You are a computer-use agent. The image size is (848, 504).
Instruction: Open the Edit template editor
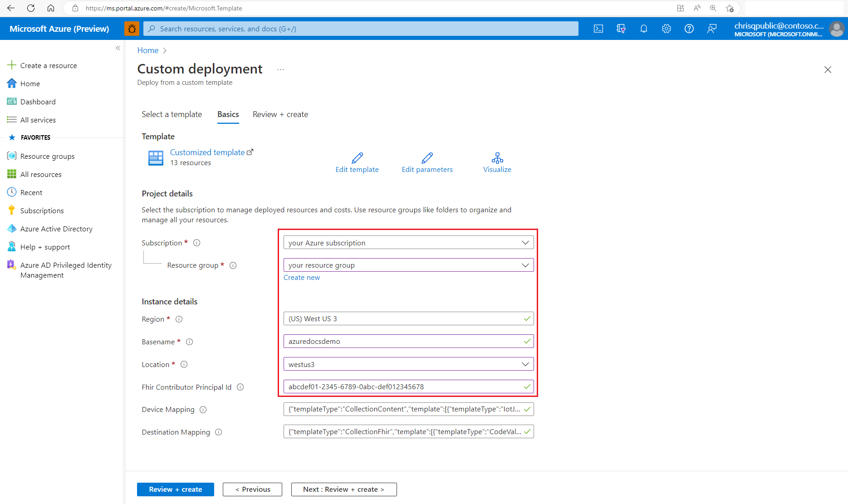click(x=357, y=162)
